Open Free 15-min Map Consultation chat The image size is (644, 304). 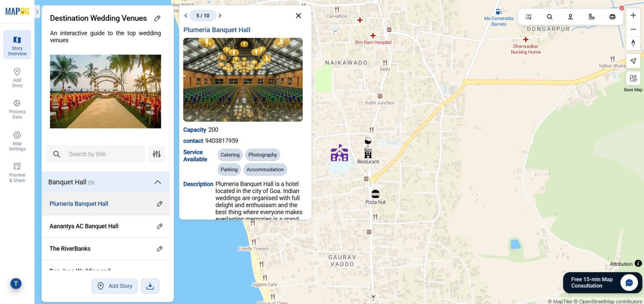pos(603,283)
